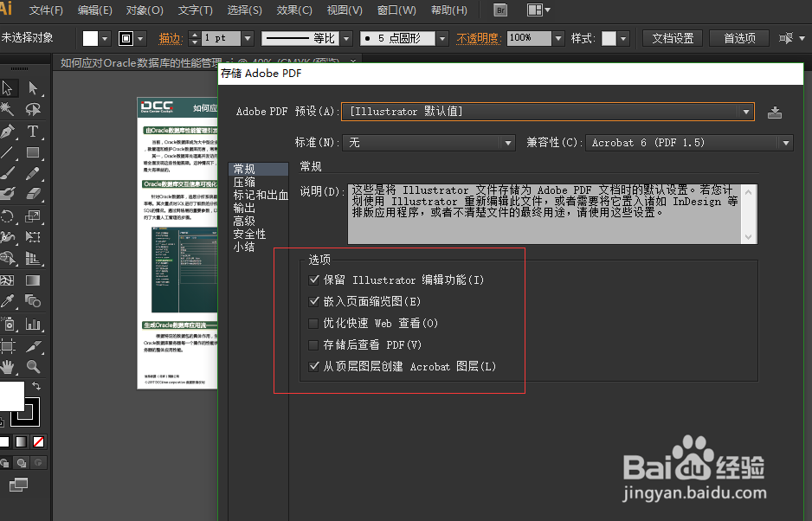Click the Oracle document tab
This screenshot has height=521, width=812.
pos(207,62)
